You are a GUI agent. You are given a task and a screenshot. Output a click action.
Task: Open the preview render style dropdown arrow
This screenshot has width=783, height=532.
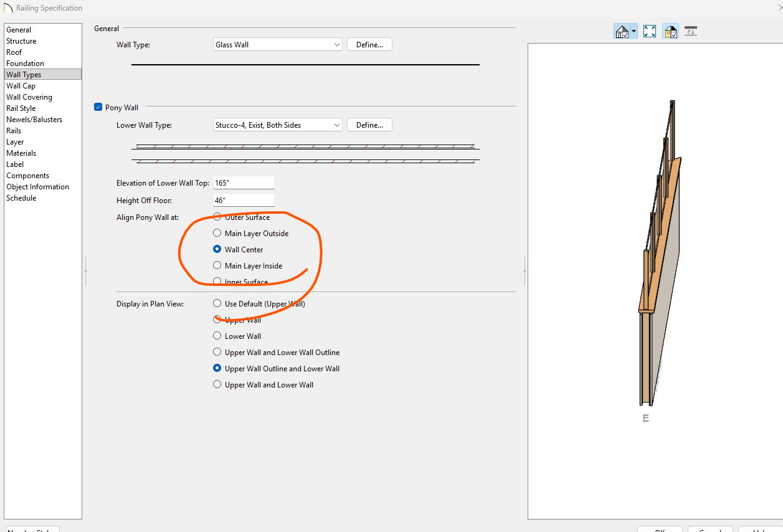(x=634, y=31)
